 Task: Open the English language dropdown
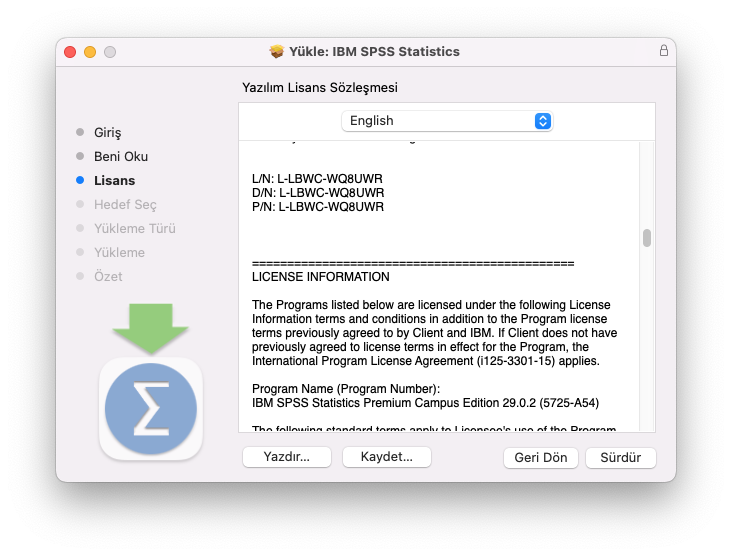coord(447,121)
